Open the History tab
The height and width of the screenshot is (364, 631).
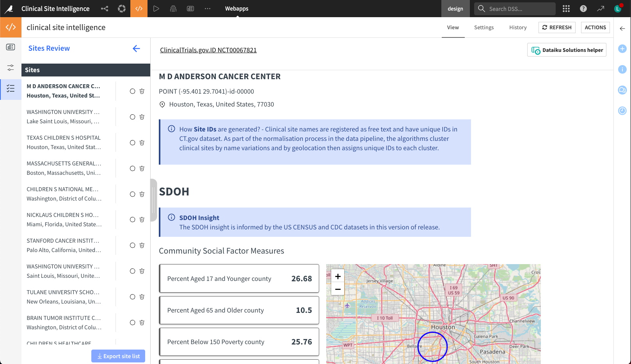click(x=518, y=27)
